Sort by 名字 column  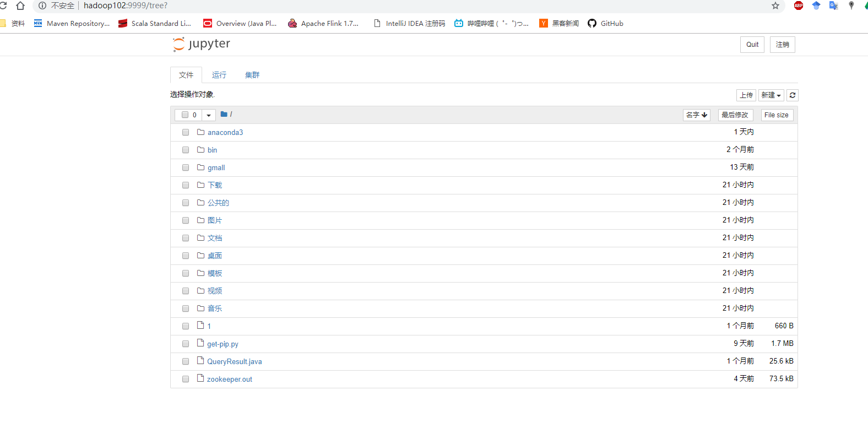(x=697, y=115)
